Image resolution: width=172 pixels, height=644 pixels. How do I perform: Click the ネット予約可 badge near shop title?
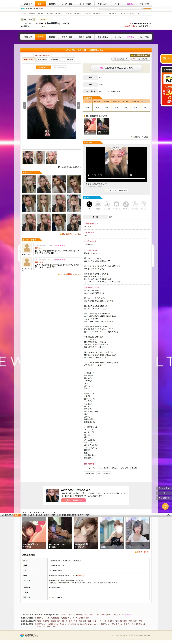coord(43,19)
